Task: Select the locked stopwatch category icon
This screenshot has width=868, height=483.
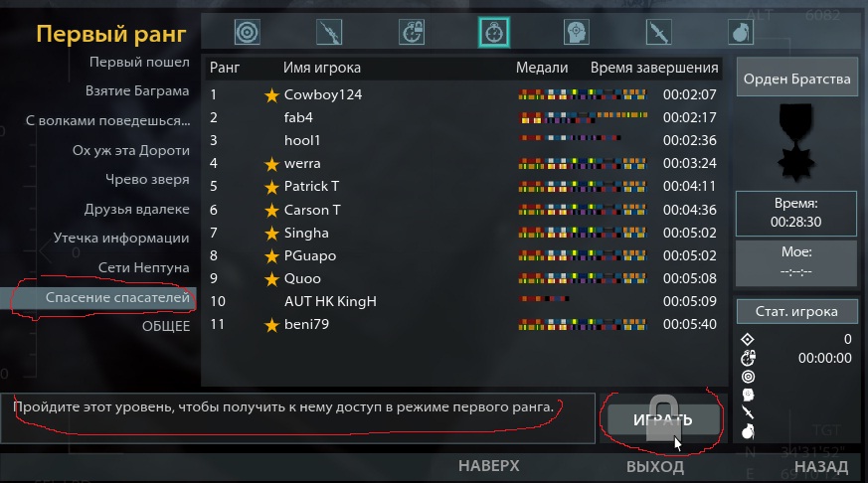Action: click(x=412, y=32)
